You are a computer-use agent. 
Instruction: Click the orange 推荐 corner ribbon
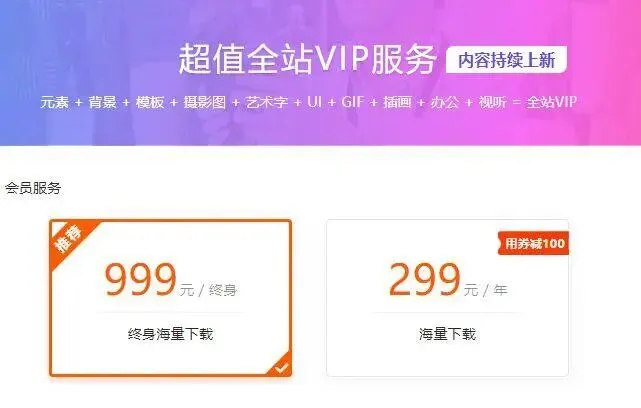[69, 240]
